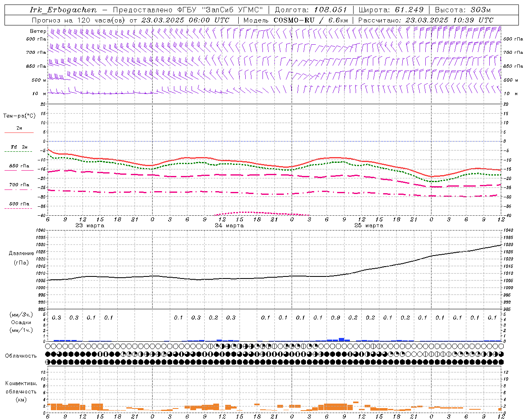Screen dimensions: 525x420
Task: Click the Долгота: 108.051 value
Action: pos(311,10)
